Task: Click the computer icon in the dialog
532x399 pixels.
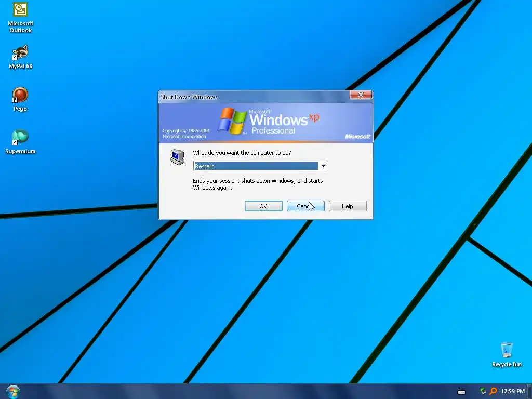Action: pyautogui.click(x=177, y=157)
